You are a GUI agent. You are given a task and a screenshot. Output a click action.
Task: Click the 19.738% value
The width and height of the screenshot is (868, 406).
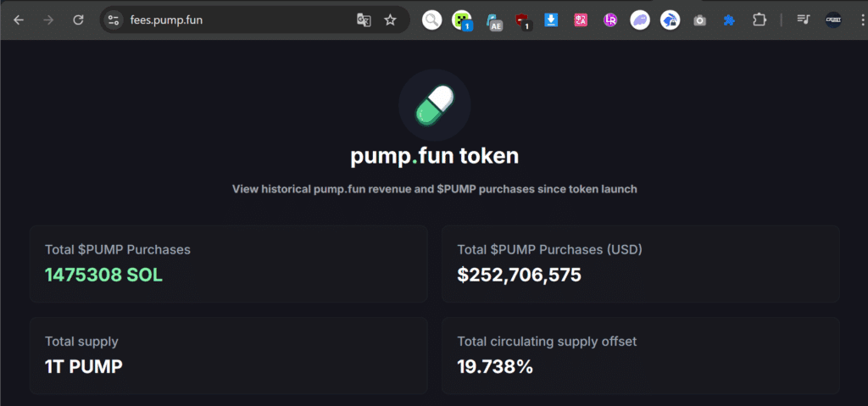click(x=495, y=366)
